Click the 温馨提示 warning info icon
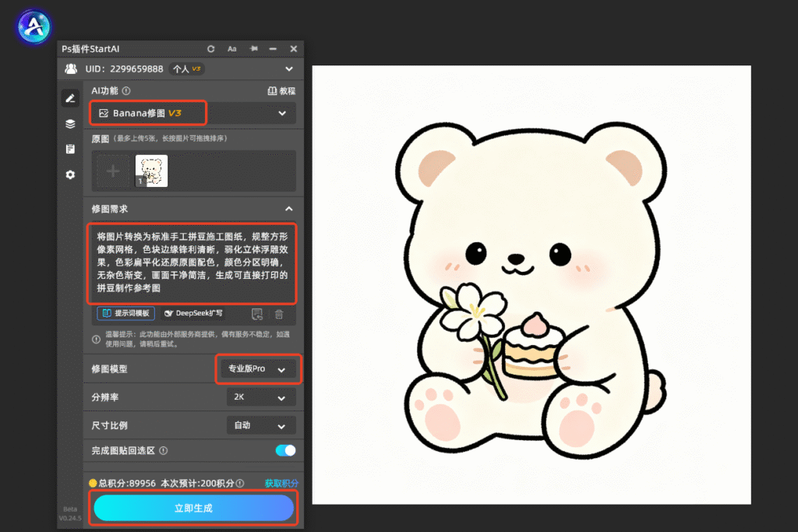Viewport: 798px width, 532px height. click(96, 340)
